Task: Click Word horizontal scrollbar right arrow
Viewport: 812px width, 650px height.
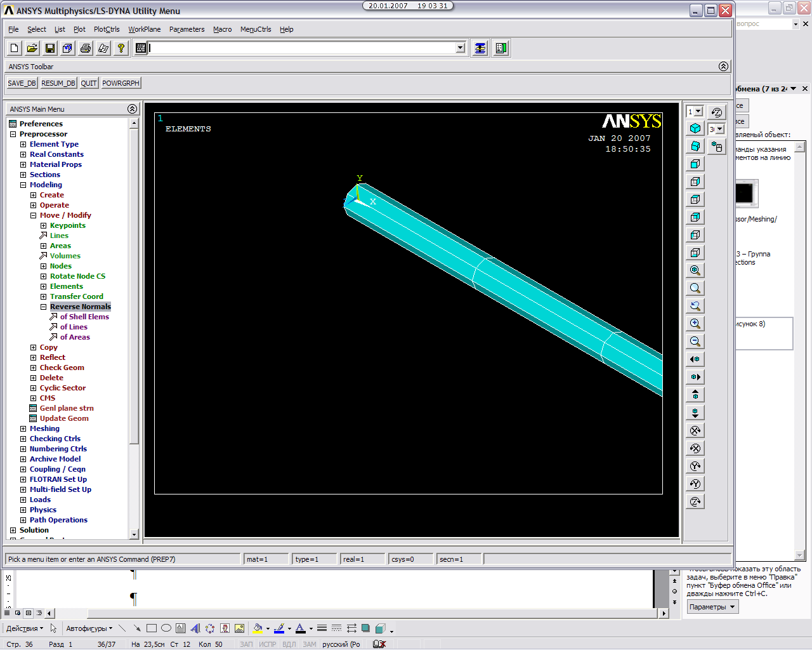Action: (x=664, y=613)
